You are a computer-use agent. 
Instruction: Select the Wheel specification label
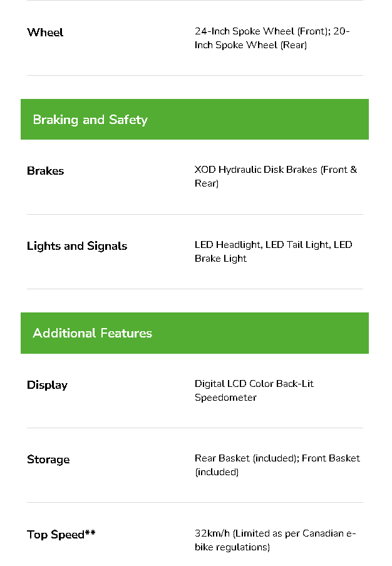click(x=45, y=33)
